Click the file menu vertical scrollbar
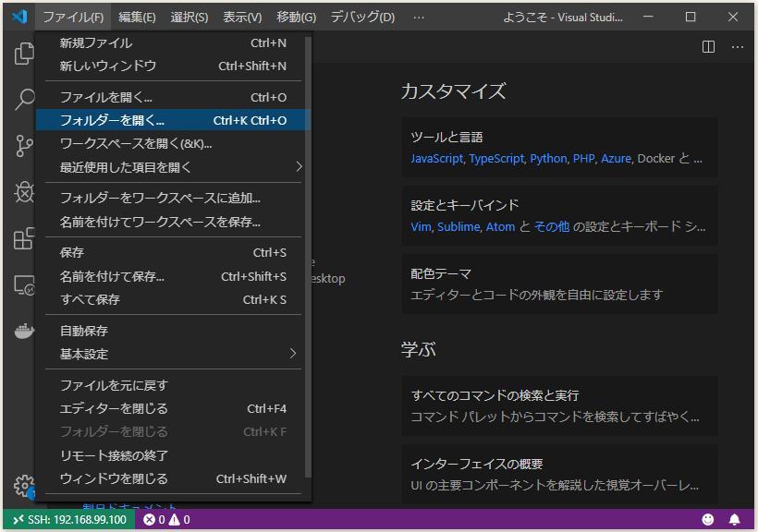Image resolution: width=758 pixels, height=532 pixels. [308, 257]
